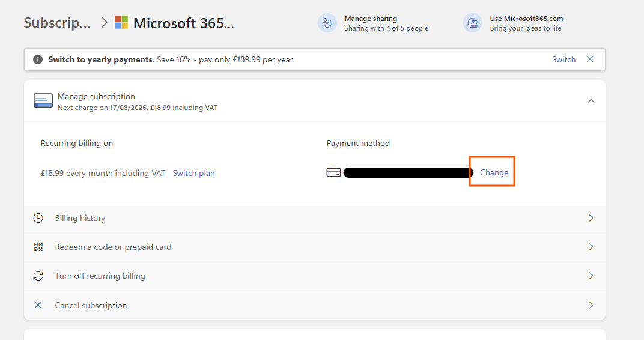Image resolution: width=644 pixels, height=340 pixels.
Task: Dismiss the yearly payments banner
Action: [x=590, y=59]
